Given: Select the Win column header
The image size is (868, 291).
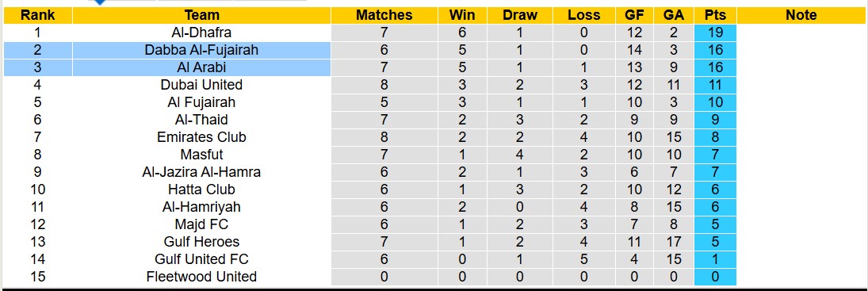Looking at the screenshot, I should [462, 15].
